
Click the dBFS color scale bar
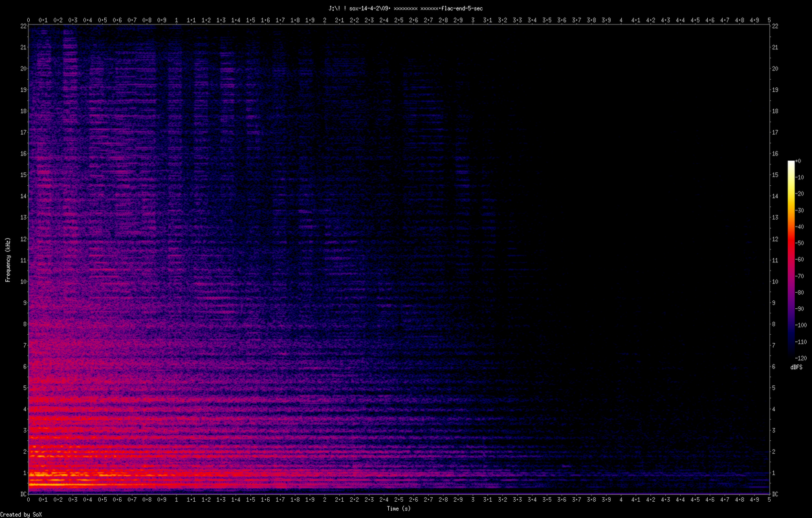click(x=791, y=259)
